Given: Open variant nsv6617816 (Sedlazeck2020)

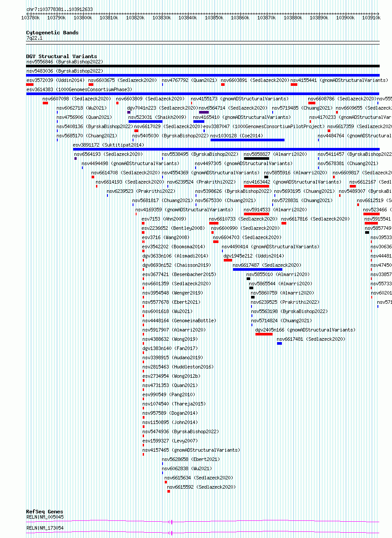Looking at the screenshot, I should [x=315, y=219].
